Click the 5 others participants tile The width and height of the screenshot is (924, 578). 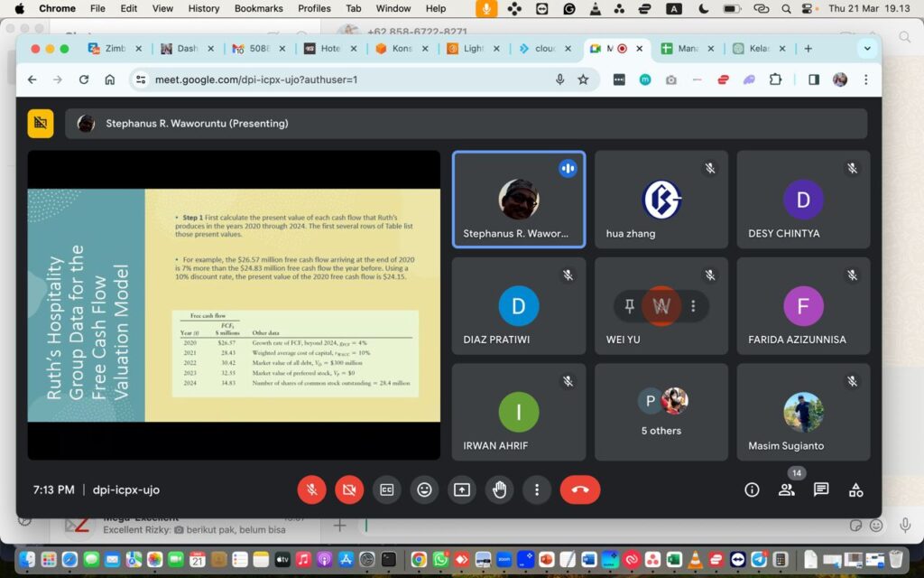click(661, 412)
